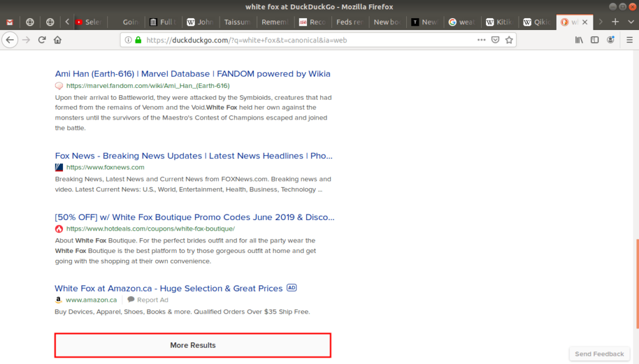Open White Fox at Amazon.ca ad
Screen dimensions: 639x364
[168, 288]
